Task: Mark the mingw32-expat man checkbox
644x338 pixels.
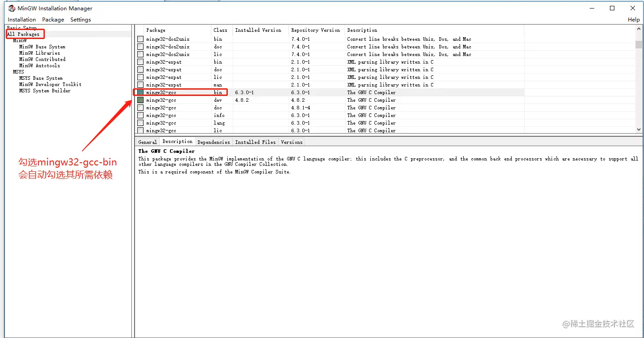Action: click(140, 85)
